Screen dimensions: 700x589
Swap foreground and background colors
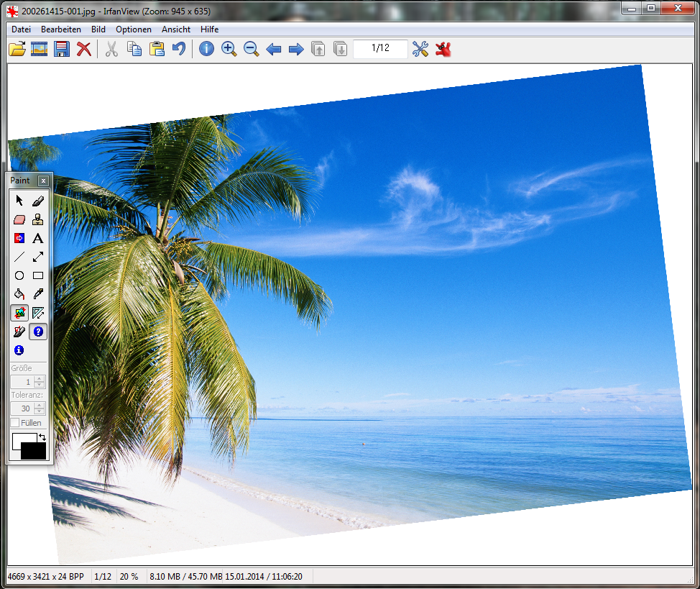[x=42, y=437]
